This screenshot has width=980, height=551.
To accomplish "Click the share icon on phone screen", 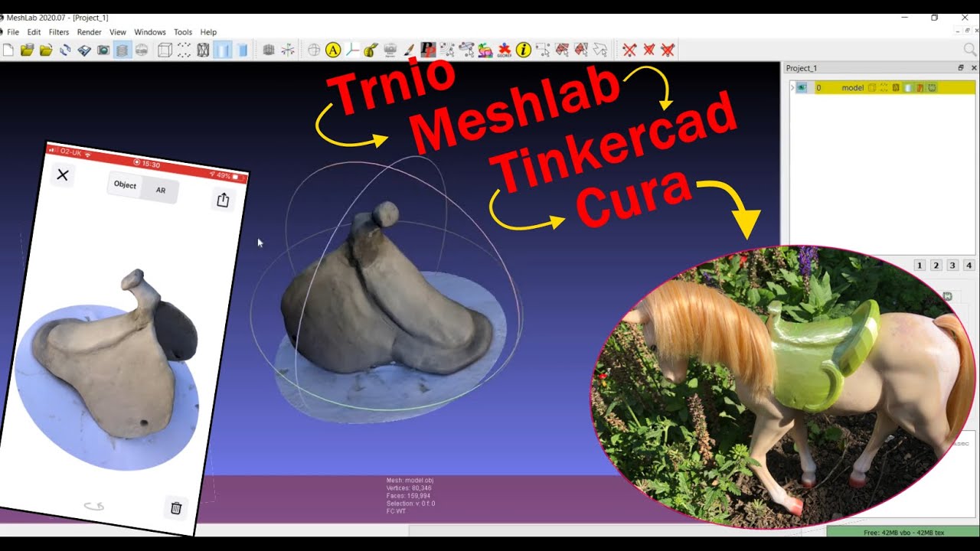I will pyautogui.click(x=223, y=200).
